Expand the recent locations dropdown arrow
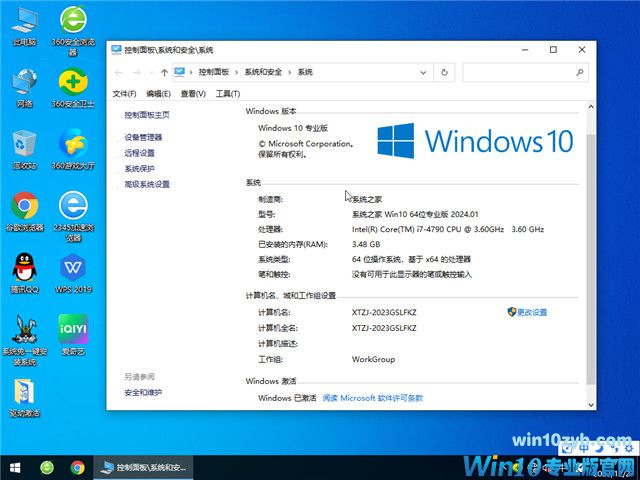This screenshot has height=480, width=640. coord(151,73)
